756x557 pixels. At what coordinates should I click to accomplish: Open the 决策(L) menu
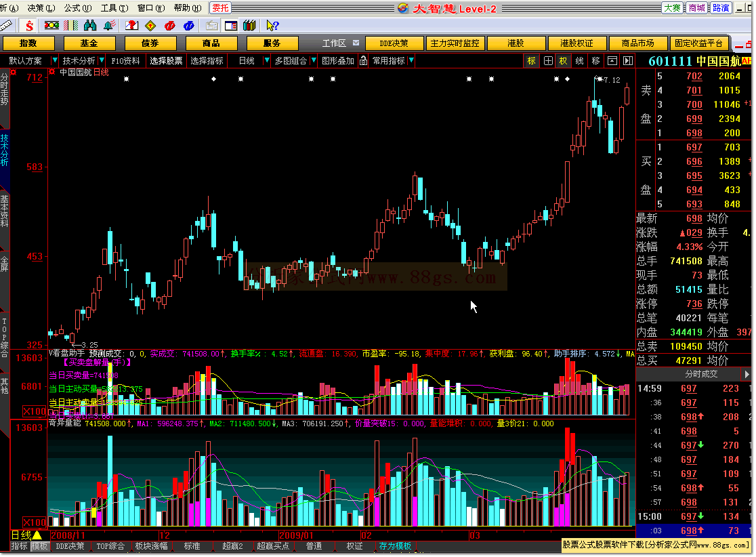pyautogui.click(x=41, y=8)
